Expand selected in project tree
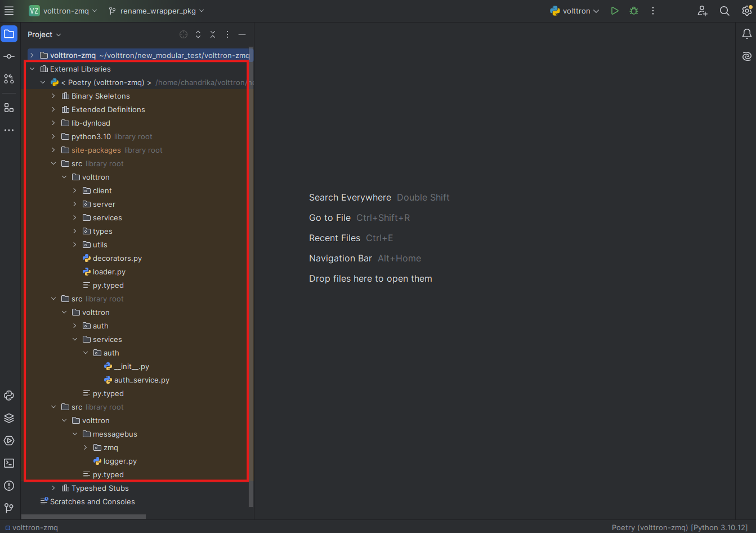Viewport: 756px width, 533px height. 198,34
